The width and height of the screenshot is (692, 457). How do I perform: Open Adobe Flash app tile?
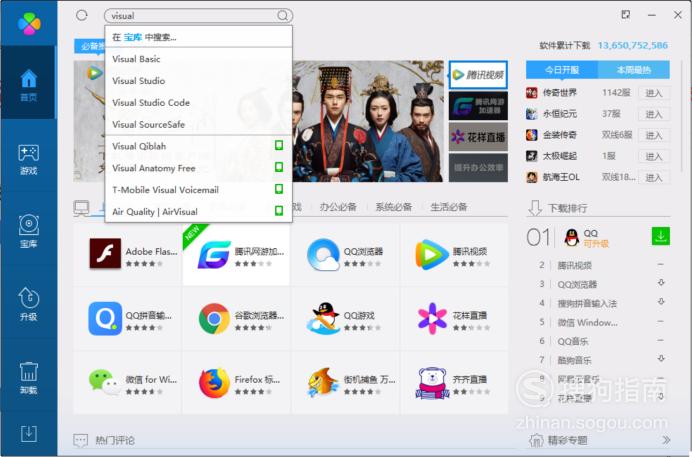coord(128,255)
